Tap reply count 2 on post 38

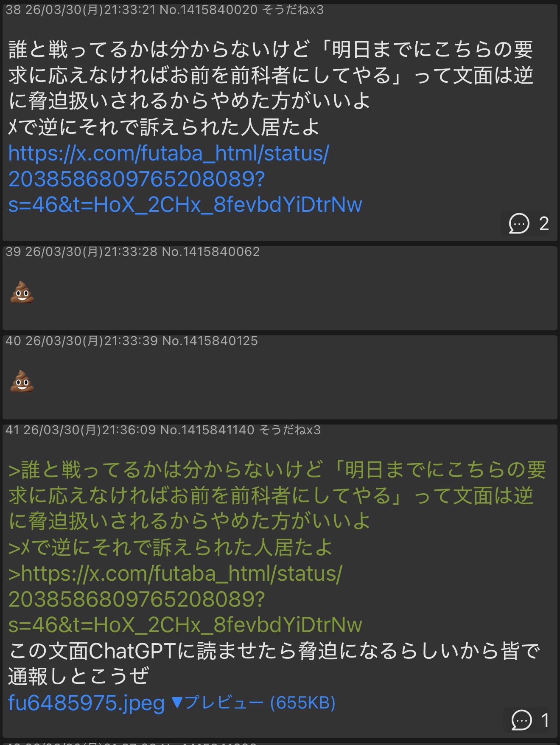(544, 224)
